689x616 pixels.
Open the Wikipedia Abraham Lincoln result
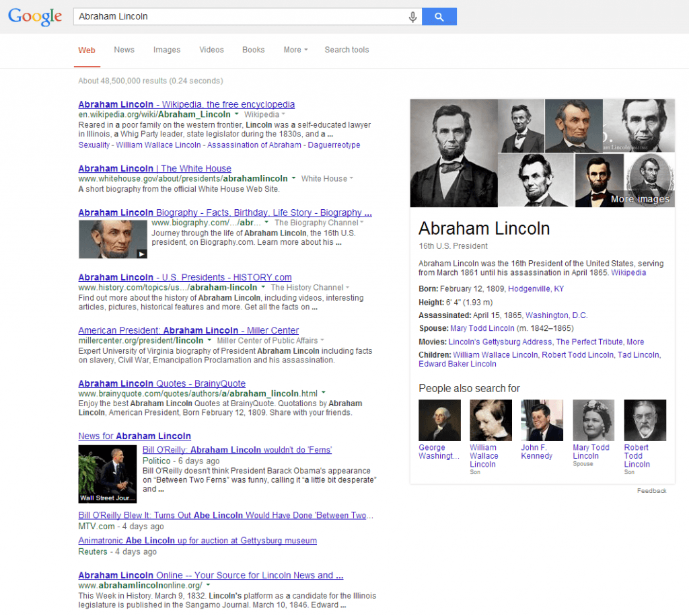coord(186,104)
